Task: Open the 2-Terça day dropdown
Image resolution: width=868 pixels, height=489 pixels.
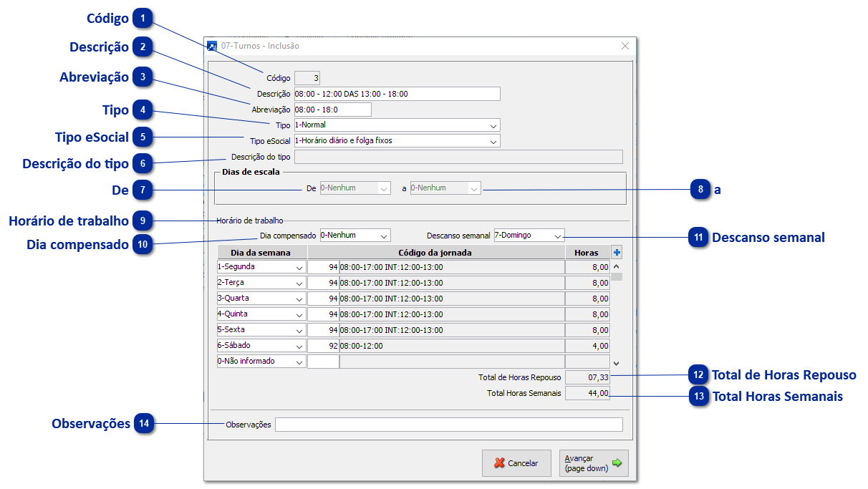Action: point(261,283)
